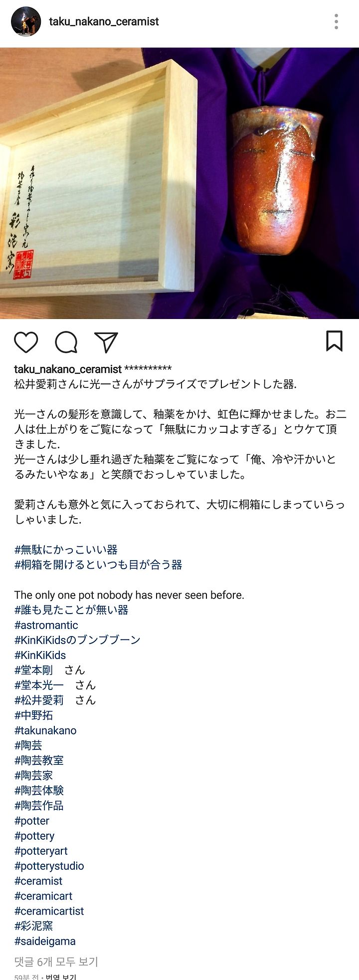Tap username in caption text
The height and width of the screenshot is (980, 359).
(x=68, y=369)
